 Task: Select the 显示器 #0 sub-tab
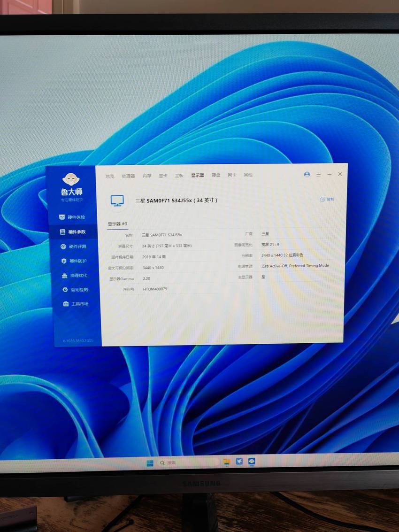point(117,224)
